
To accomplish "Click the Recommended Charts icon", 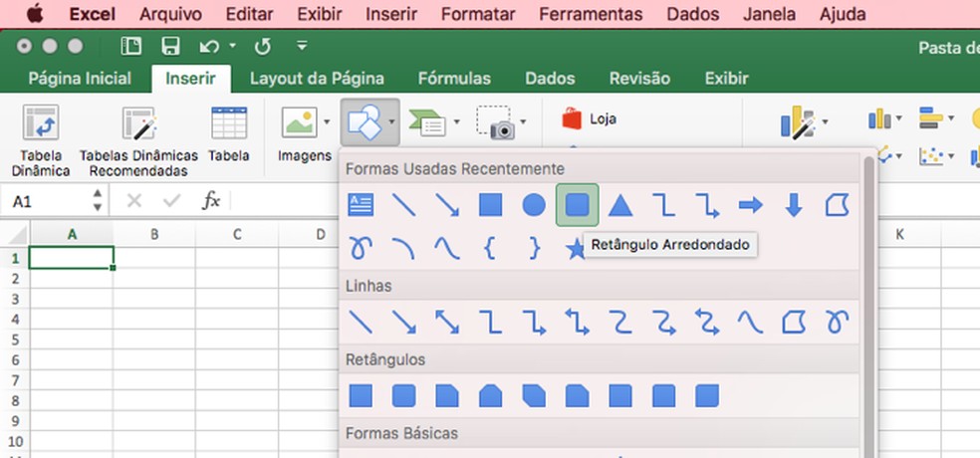I will tap(798, 121).
